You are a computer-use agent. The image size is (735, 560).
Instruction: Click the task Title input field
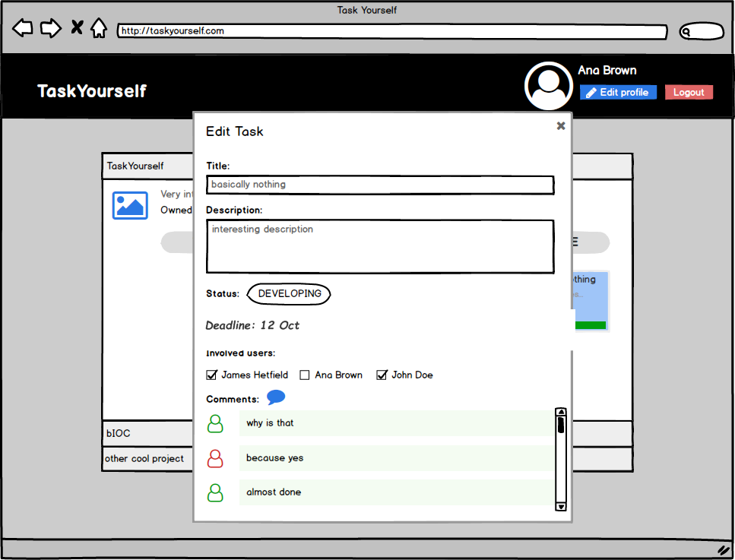[380, 185]
